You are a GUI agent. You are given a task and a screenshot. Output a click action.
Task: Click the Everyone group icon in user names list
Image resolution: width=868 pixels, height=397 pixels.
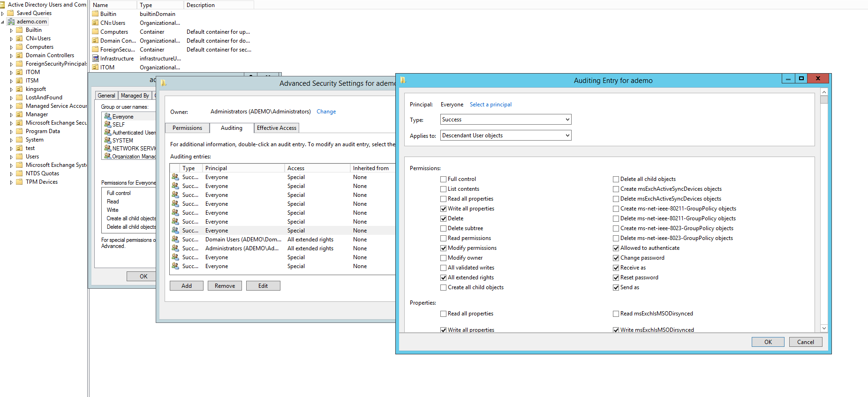tap(108, 116)
